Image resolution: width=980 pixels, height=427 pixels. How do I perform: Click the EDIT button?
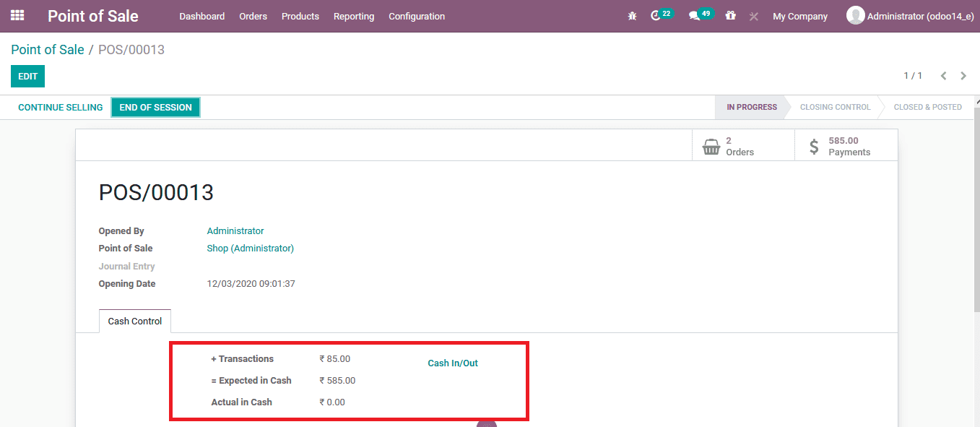(27, 76)
